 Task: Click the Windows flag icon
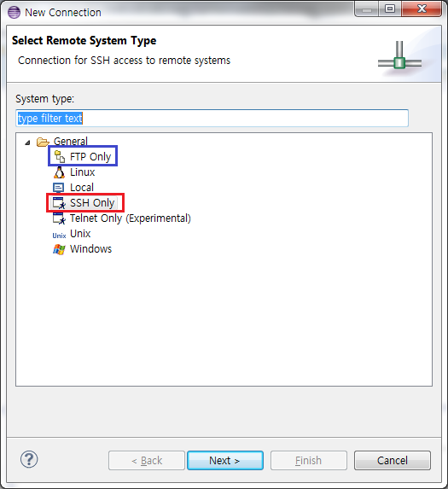coord(59,249)
